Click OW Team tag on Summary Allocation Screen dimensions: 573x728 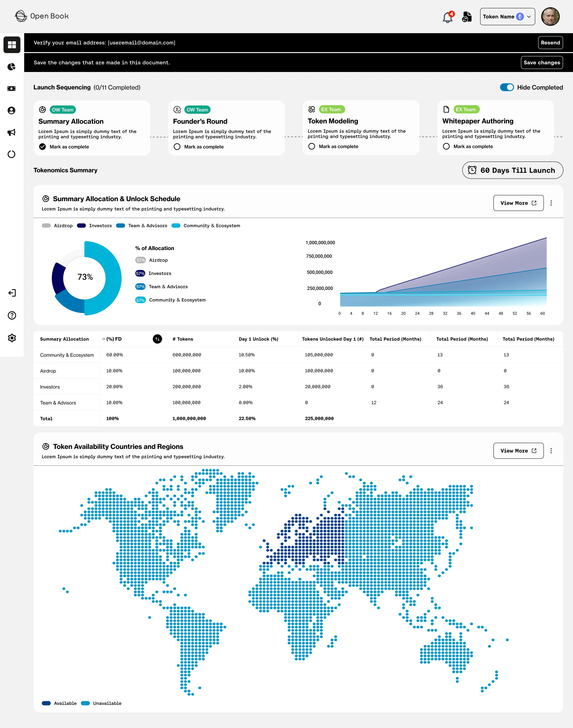[x=63, y=110]
